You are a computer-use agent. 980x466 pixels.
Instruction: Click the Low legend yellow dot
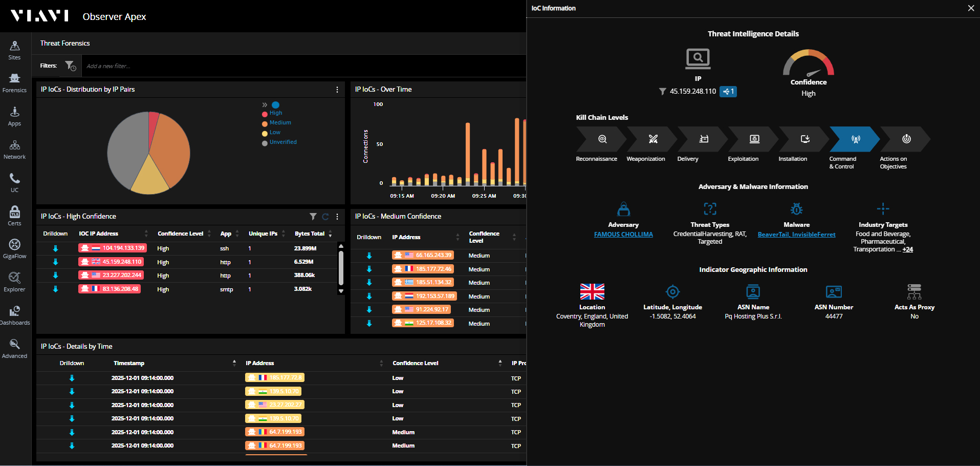point(265,133)
